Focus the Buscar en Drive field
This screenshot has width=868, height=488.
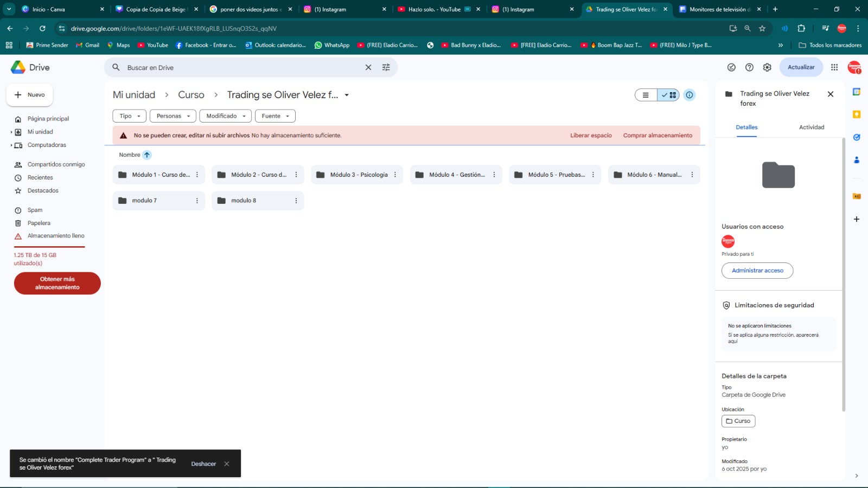point(244,67)
